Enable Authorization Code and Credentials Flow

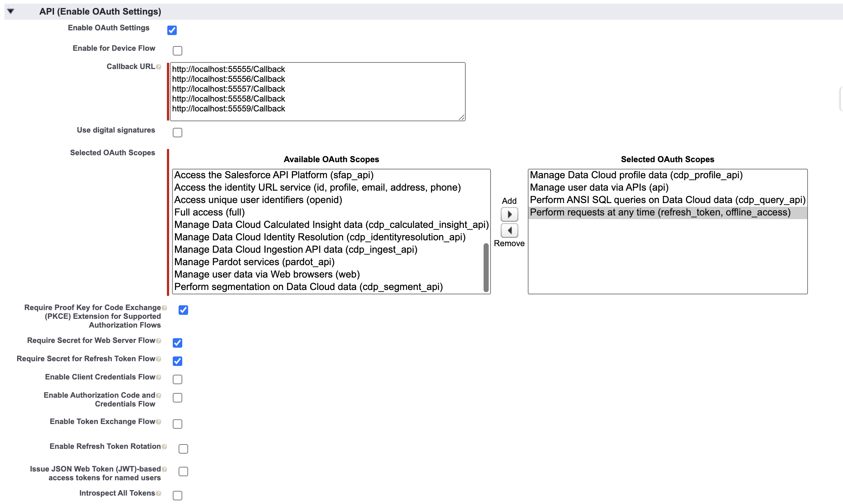pyautogui.click(x=178, y=398)
